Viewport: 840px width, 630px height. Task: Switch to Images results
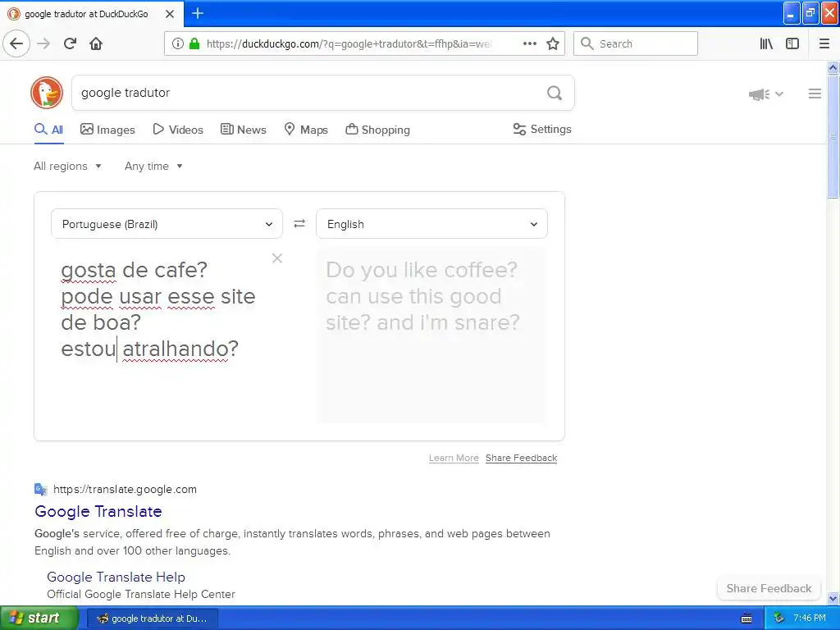point(107,130)
